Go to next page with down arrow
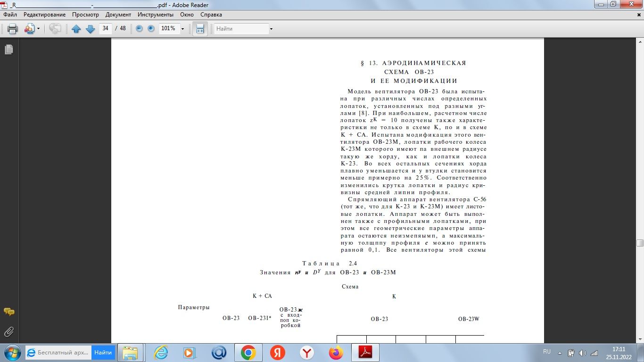The width and height of the screenshot is (644, 362). coord(90,29)
